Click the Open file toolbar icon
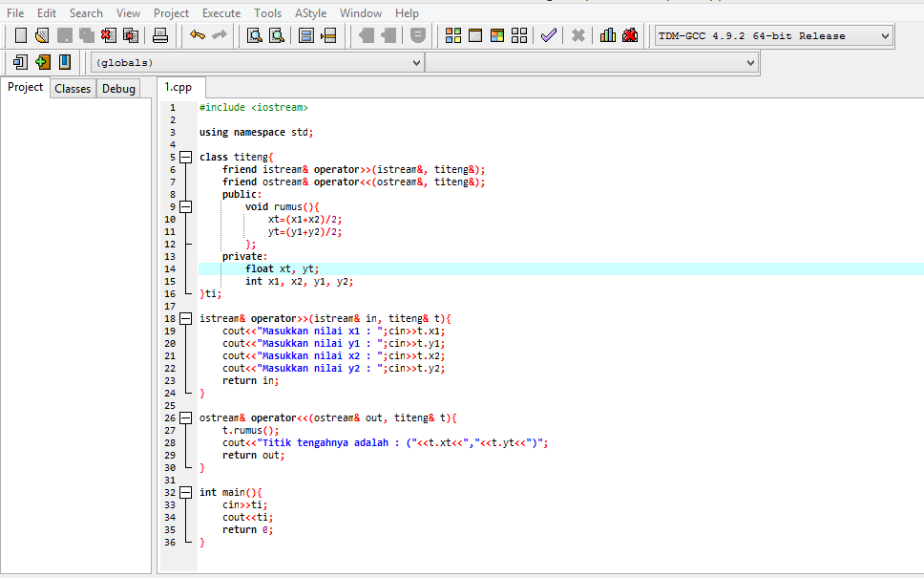The height and width of the screenshot is (578, 924). 41,36
